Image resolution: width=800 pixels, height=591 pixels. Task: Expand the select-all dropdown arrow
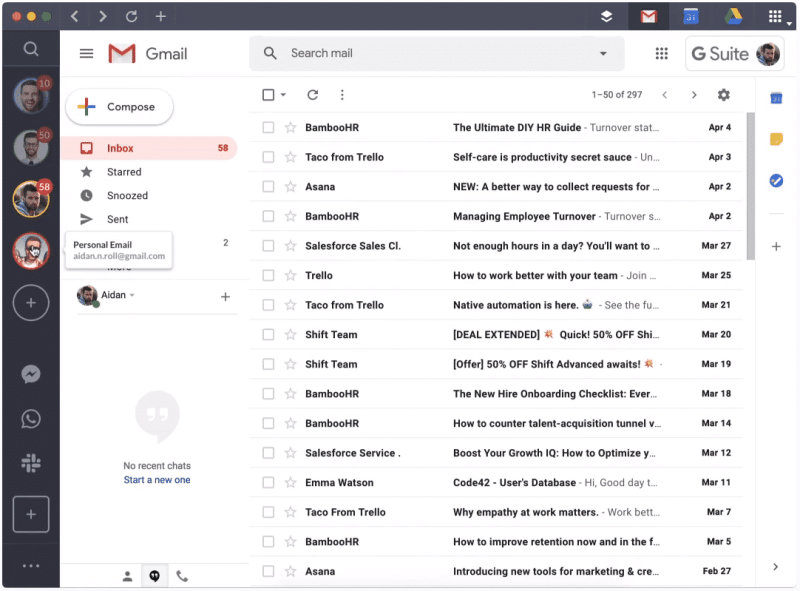click(x=282, y=94)
